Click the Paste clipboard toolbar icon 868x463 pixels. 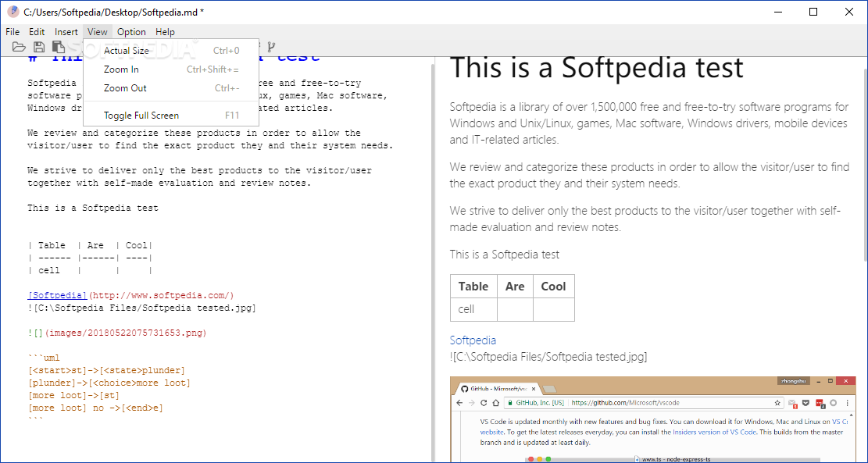[58, 47]
